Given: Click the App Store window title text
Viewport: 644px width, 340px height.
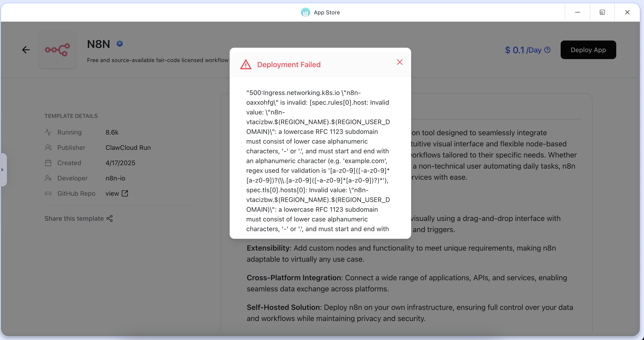Looking at the screenshot, I should pos(327,13).
